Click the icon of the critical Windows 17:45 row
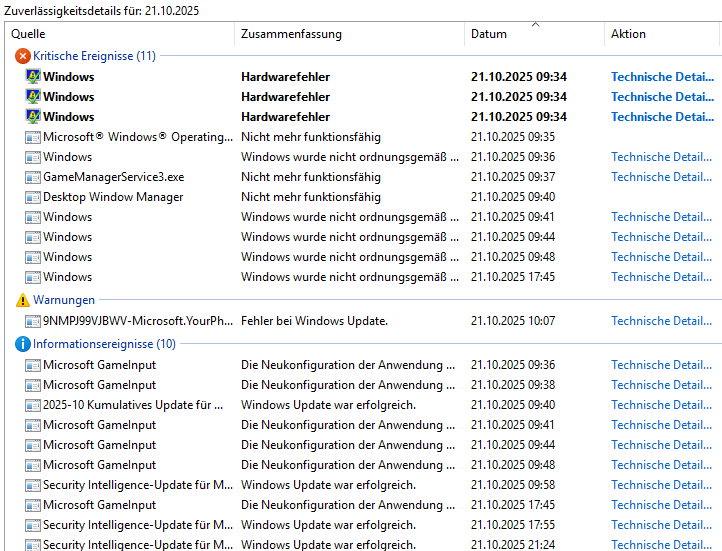The height and width of the screenshot is (551, 722). [33, 278]
